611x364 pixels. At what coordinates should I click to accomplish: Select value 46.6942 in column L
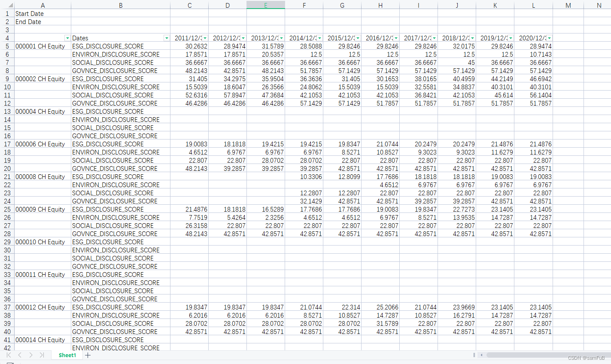pyautogui.click(x=534, y=79)
